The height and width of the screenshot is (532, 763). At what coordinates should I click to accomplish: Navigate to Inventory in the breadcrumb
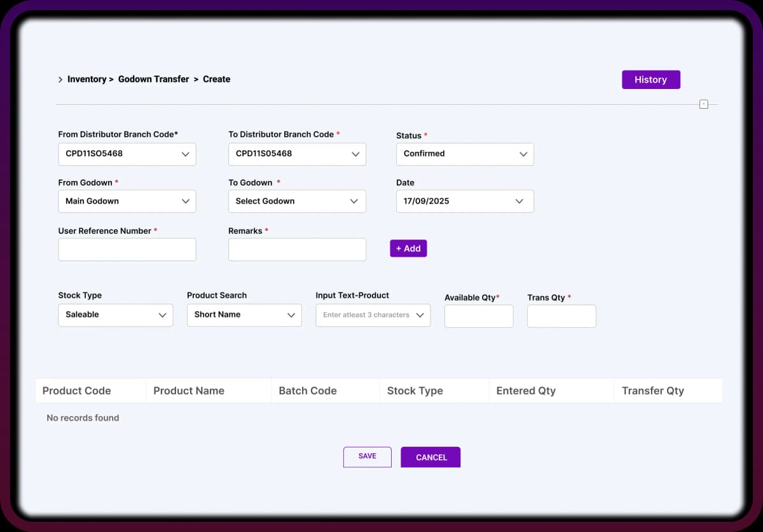(x=86, y=79)
